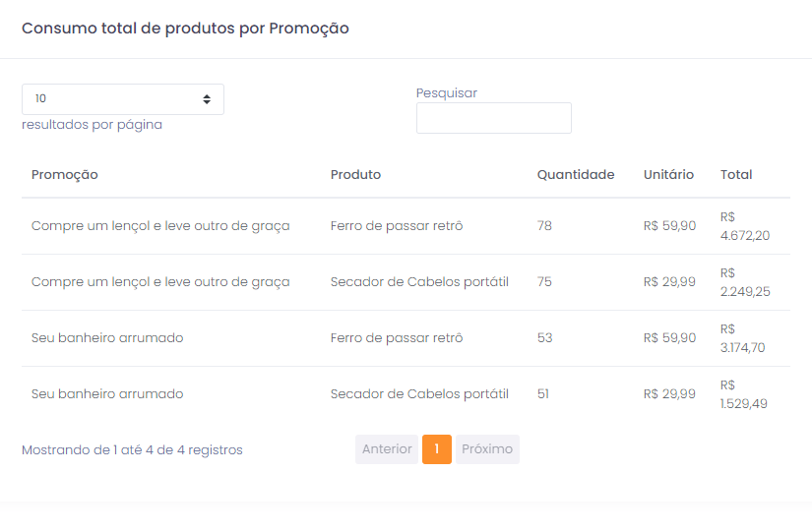Sort by Total column header
The width and height of the screenshot is (812, 532).
pyautogui.click(x=736, y=174)
